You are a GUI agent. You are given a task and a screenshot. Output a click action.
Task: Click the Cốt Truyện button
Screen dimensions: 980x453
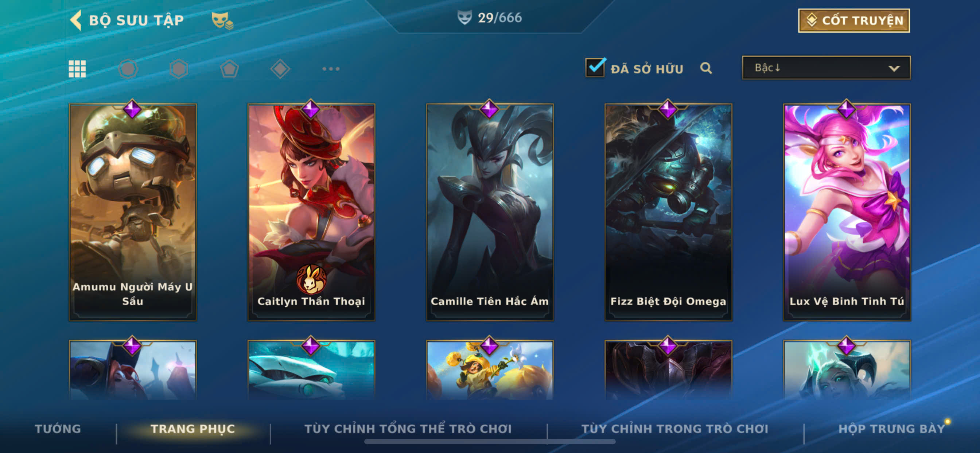(854, 20)
